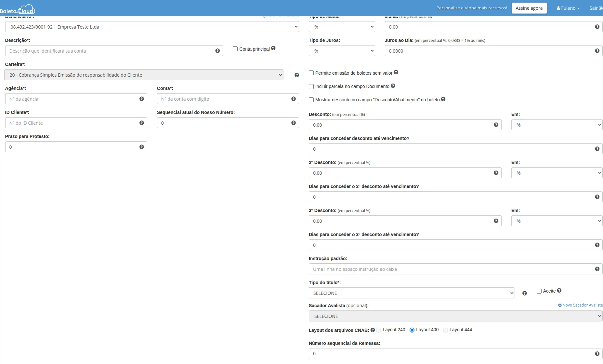Expand the Tipo do título dropdown
Viewport: 603px width, 364px height.
point(411,293)
